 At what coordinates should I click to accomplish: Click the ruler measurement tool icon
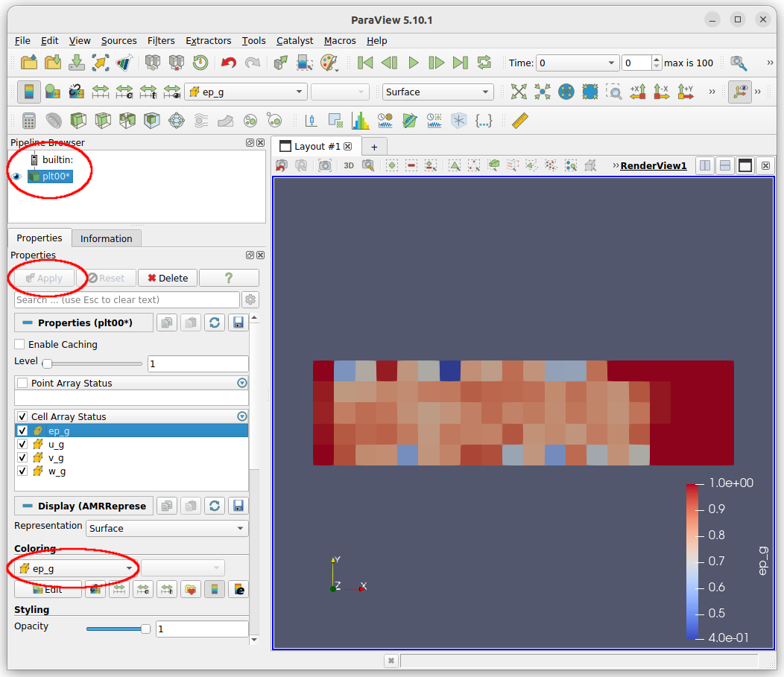519,120
